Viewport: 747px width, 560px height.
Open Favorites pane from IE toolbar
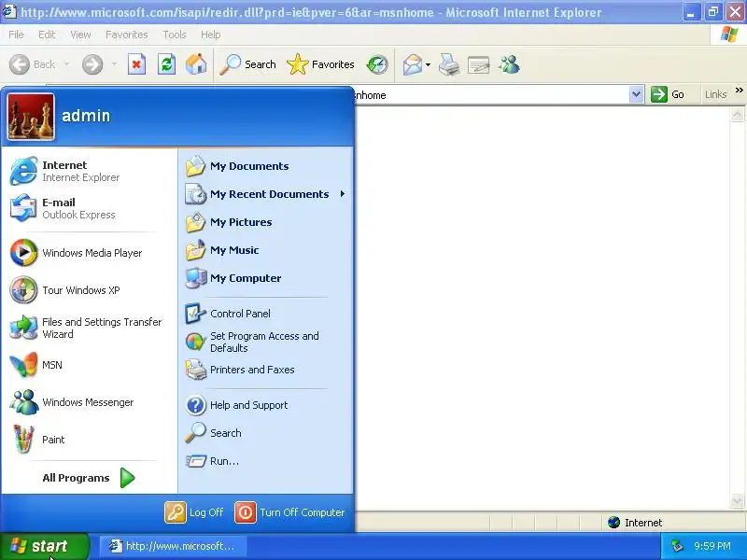[320, 64]
